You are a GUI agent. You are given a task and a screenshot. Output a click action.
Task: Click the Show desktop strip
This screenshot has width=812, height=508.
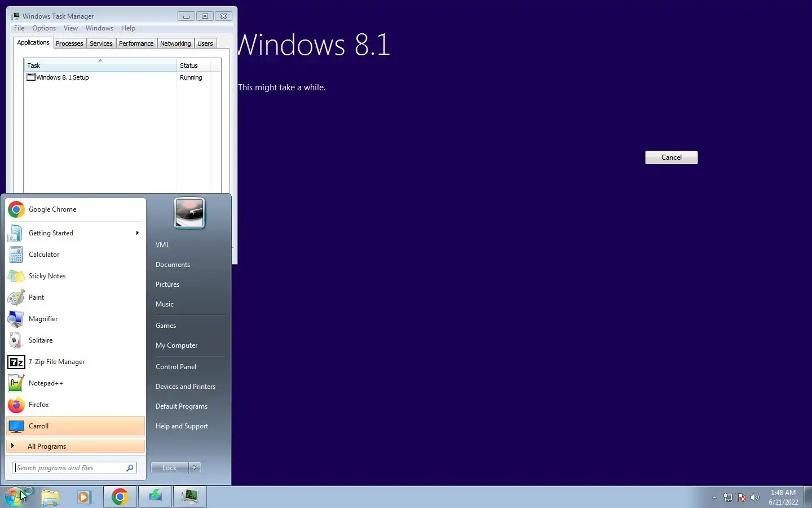tap(807, 497)
